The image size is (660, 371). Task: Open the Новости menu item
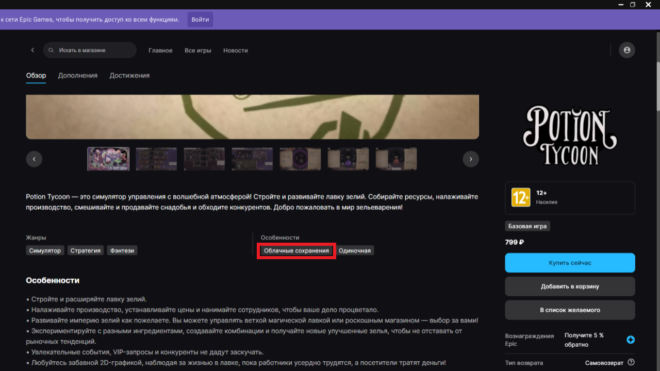(235, 50)
